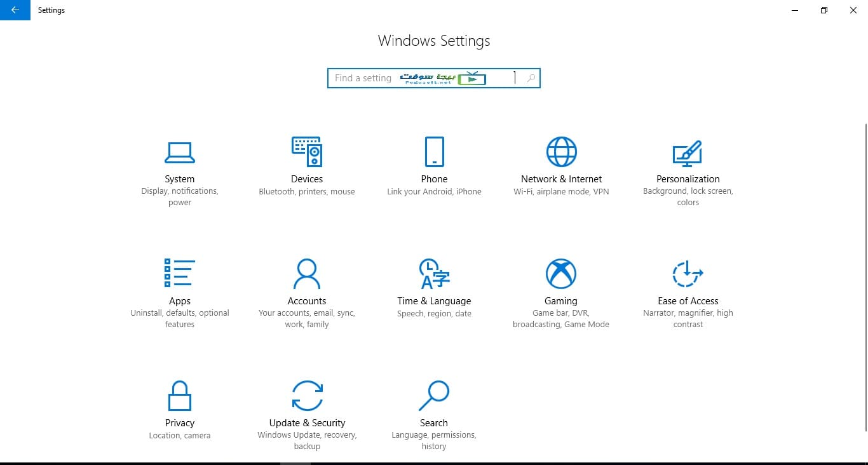
Task: Open System settings laptop icon
Action: [180, 152]
